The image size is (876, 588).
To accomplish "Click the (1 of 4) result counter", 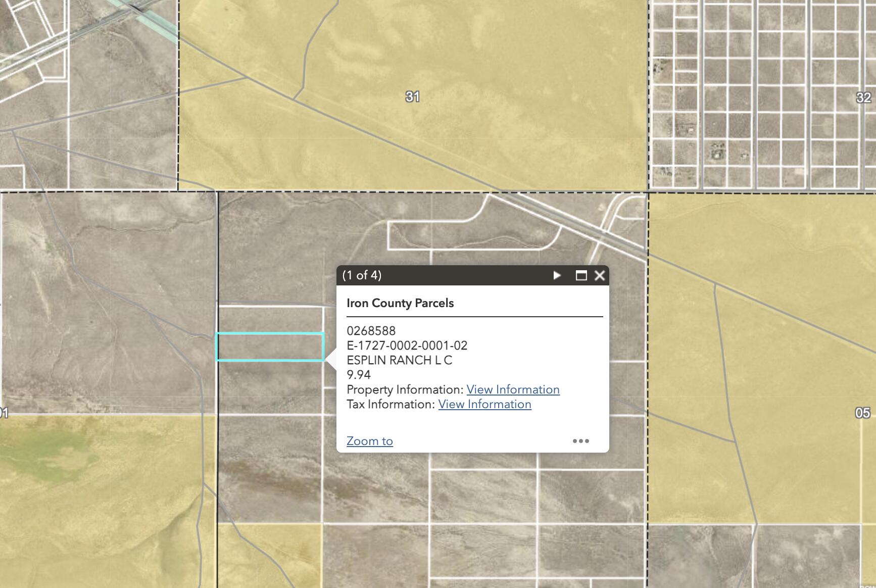I will tap(362, 275).
